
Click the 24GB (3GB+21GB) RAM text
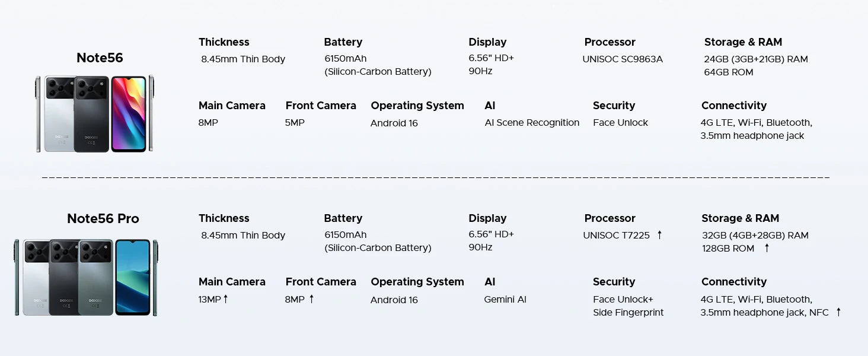756,59
